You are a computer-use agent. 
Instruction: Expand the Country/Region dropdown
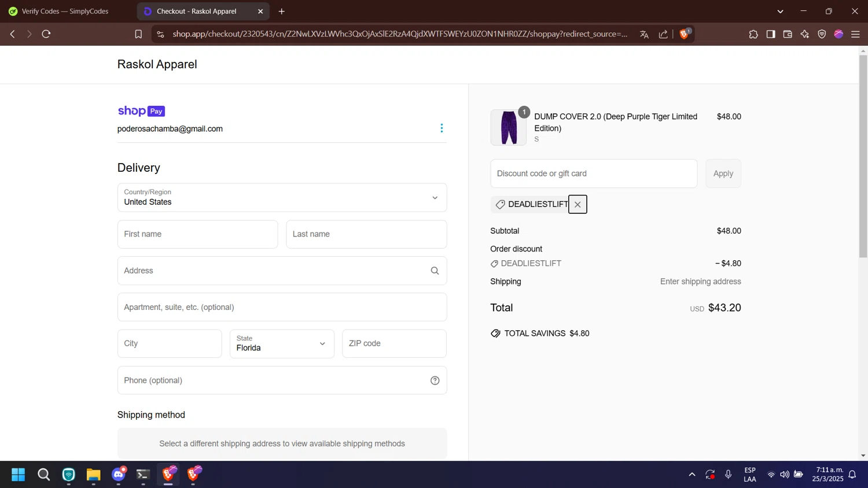coord(282,198)
